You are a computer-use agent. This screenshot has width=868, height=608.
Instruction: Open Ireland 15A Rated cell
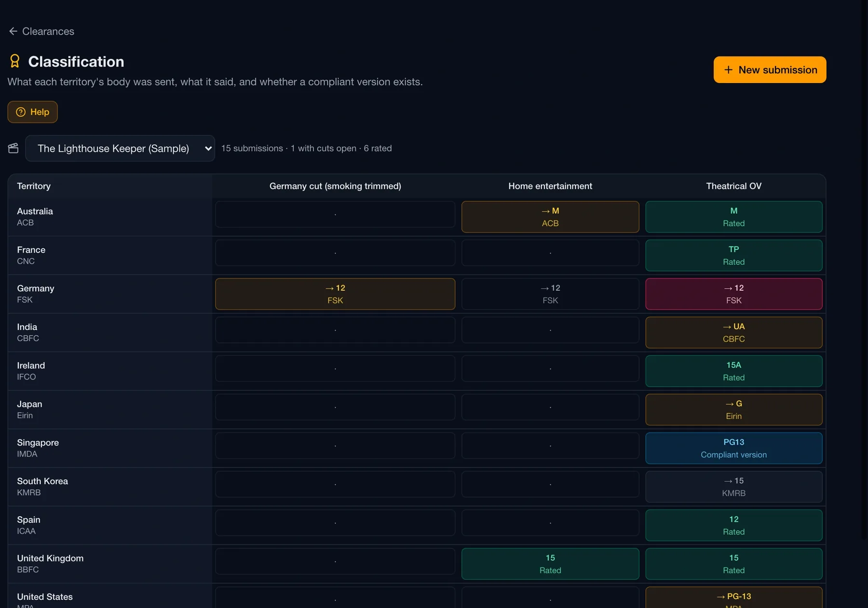(x=733, y=371)
